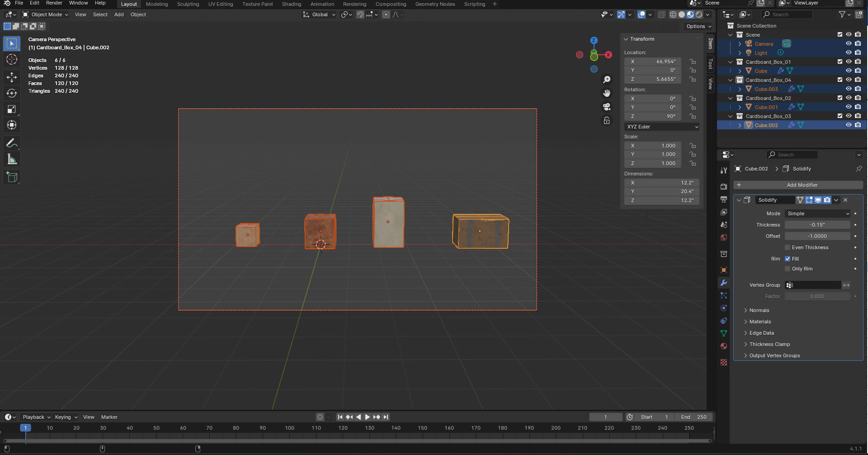Switch to wireframe viewport shading
The image size is (868, 455).
[x=673, y=14]
